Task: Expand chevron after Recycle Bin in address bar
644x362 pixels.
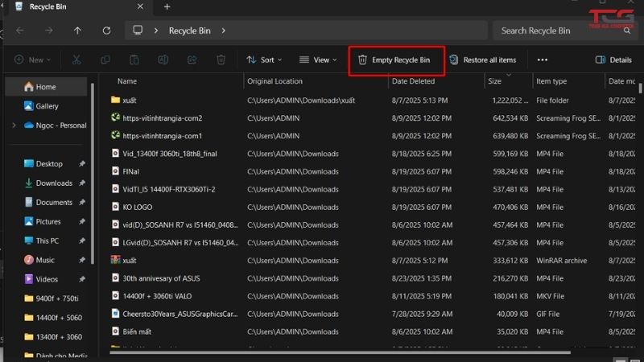Action: [224, 31]
